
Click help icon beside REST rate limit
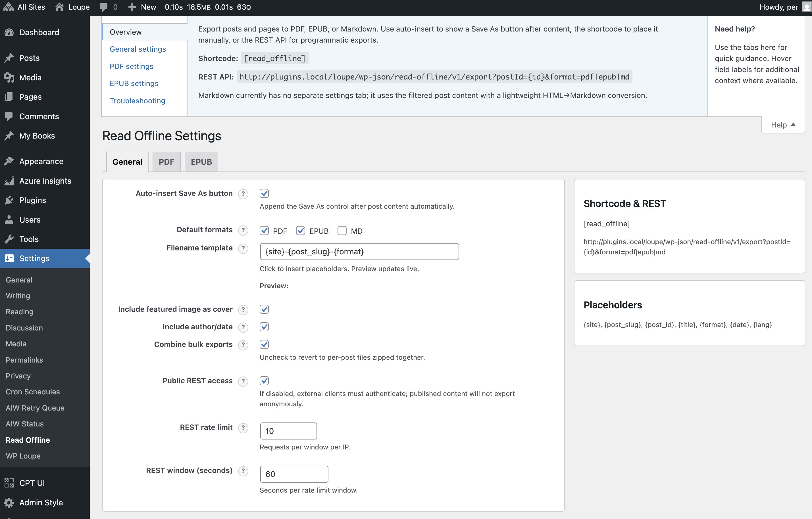pyautogui.click(x=243, y=428)
